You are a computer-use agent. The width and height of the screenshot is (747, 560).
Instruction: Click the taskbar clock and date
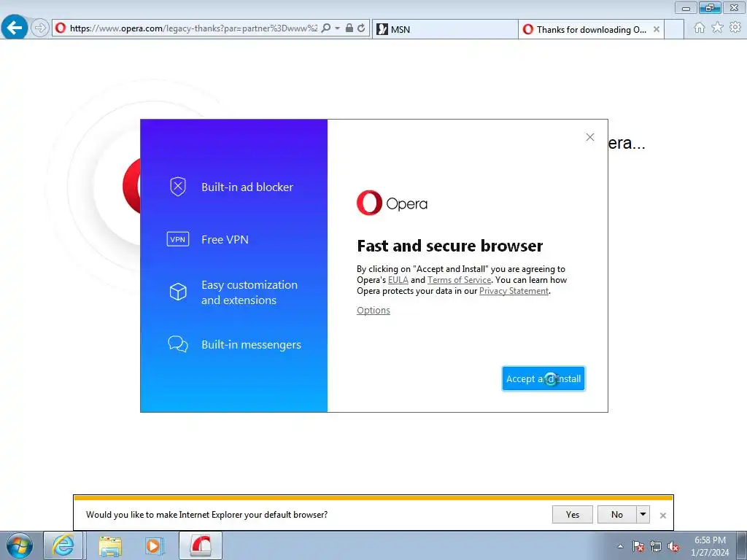point(710,546)
